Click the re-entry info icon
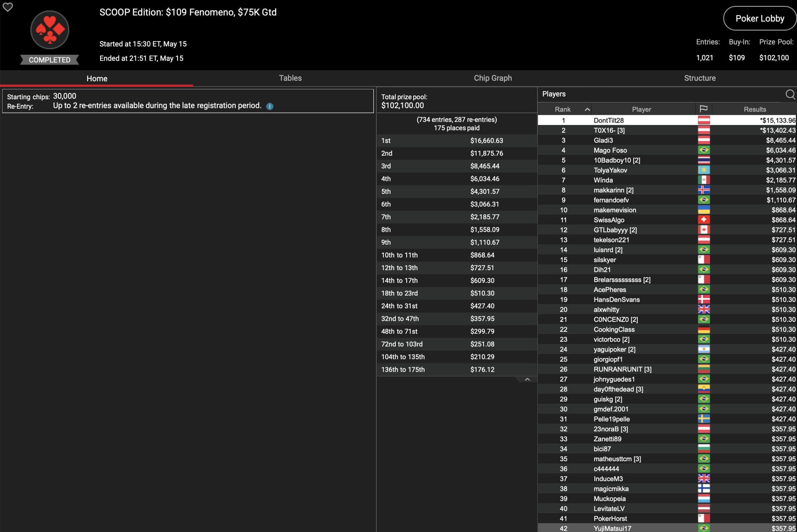The image size is (797, 532). point(270,106)
